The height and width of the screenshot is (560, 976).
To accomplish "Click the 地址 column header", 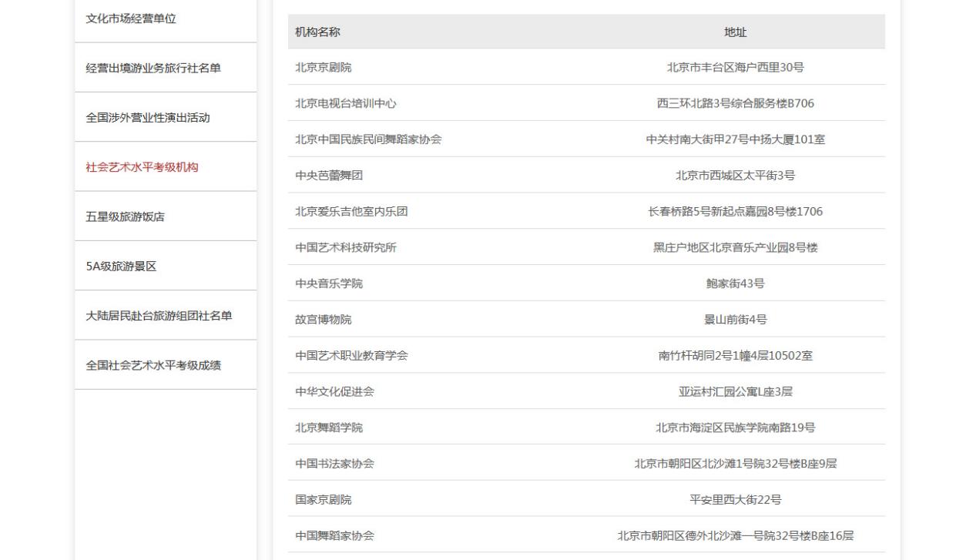I will point(735,32).
